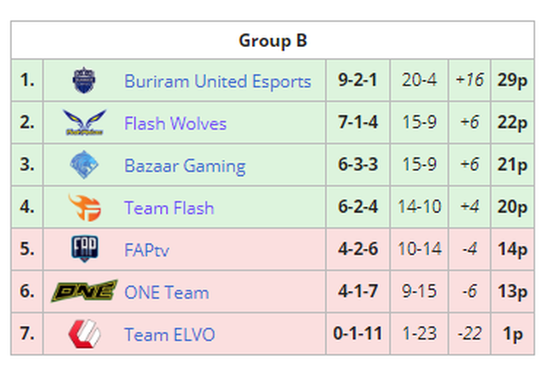The height and width of the screenshot is (392, 557).
Task: Open the ONE Team link
Action: click(166, 293)
